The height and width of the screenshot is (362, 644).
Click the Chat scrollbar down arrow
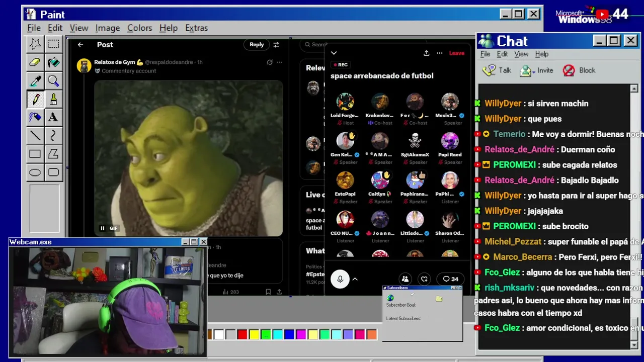click(x=634, y=345)
